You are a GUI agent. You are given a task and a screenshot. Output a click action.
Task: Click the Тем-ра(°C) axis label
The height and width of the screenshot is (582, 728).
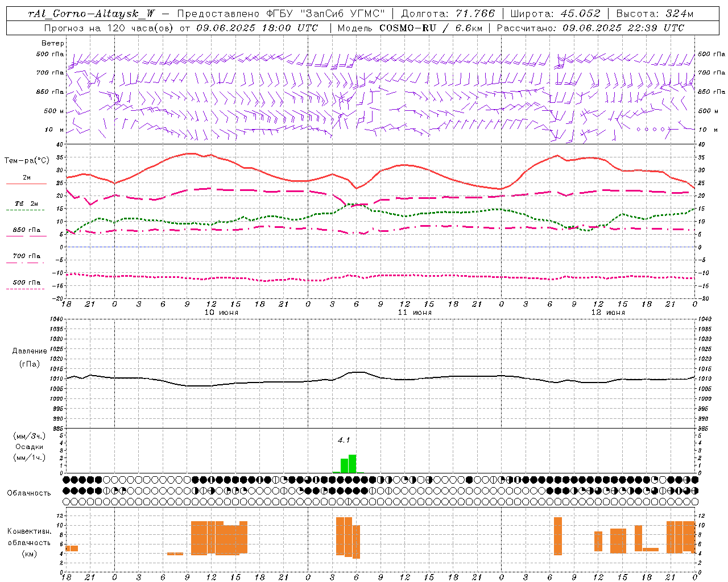(x=27, y=161)
